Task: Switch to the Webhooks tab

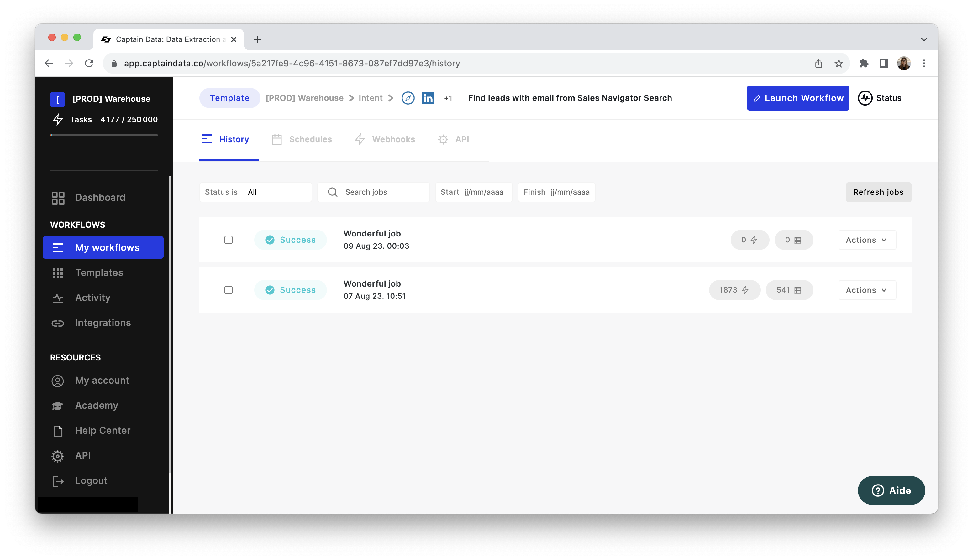Action: click(385, 139)
